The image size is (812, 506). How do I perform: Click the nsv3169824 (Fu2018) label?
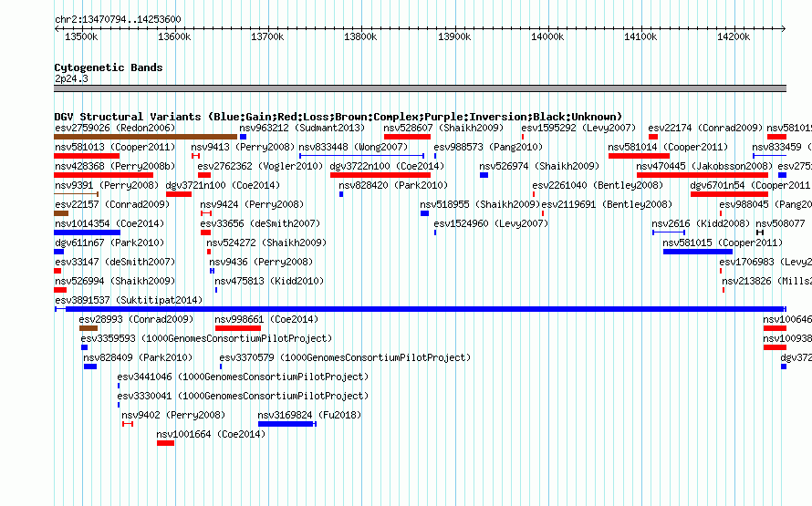pyautogui.click(x=309, y=415)
